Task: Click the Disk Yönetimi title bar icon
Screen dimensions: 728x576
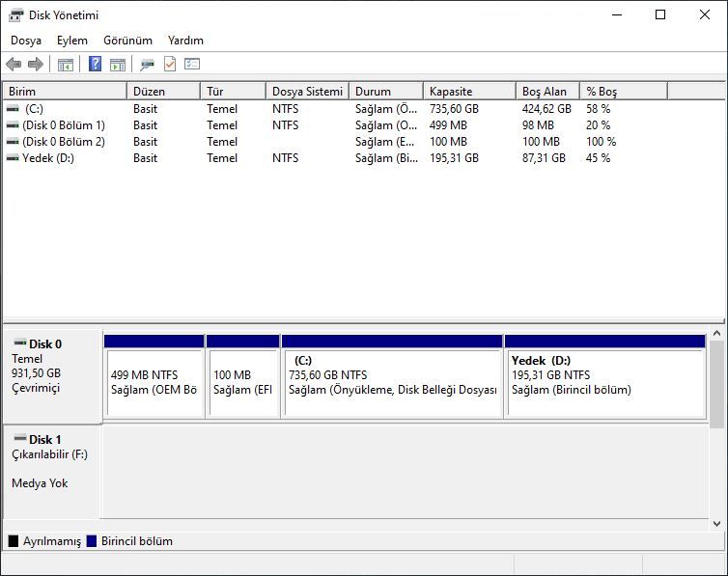Action: coord(15,15)
